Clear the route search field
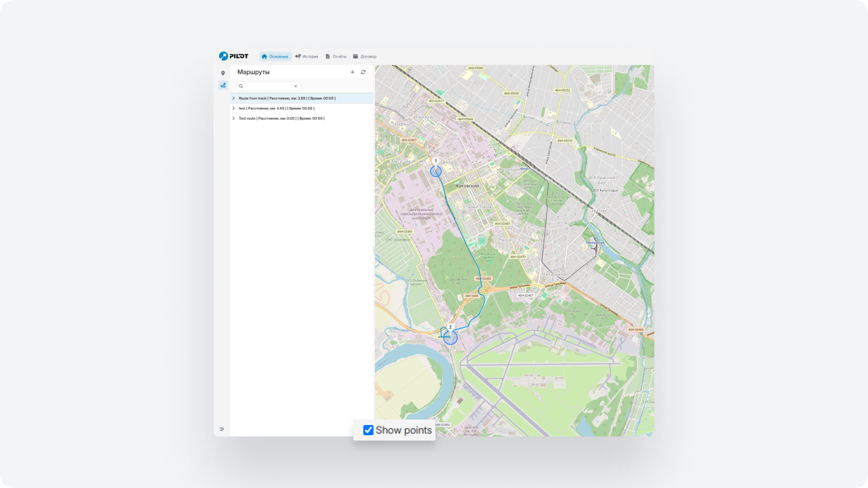 tap(296, 86)
